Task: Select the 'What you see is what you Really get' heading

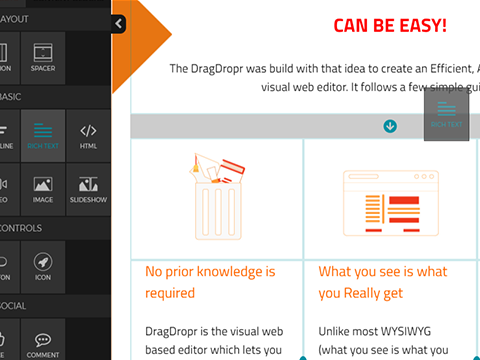Action: point(383,282)
